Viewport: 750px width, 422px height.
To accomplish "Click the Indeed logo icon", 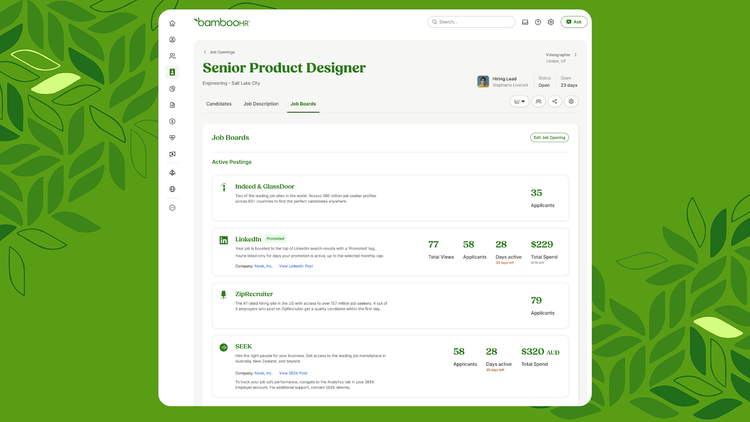I will pyautogui.click(x=223, y=187).
